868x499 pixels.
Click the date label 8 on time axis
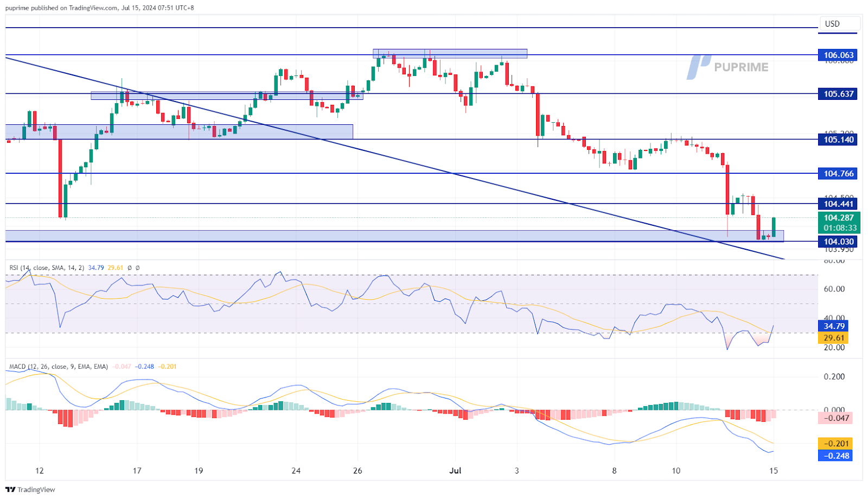tap(614, 471)
